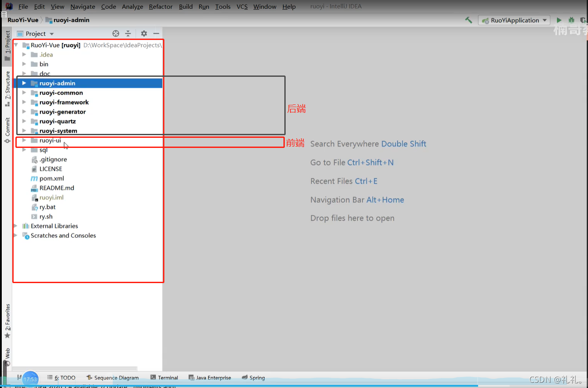Screen dimensions: 588x388
Task: Expand the ruoyi-generator module arrow
Action: [x=25, y=111]
